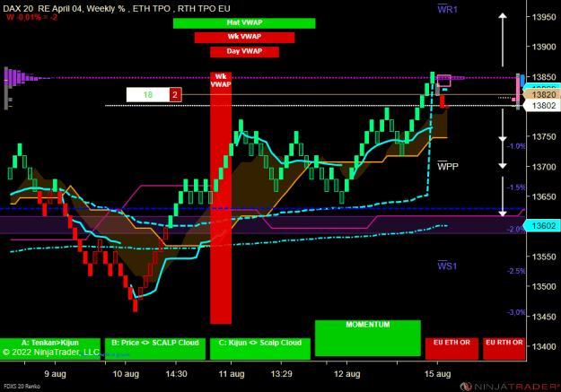
Task: Click the NinjaTrader logo in corner
Action: [510, 387]
